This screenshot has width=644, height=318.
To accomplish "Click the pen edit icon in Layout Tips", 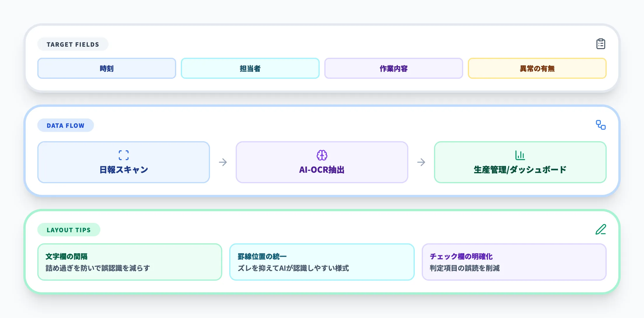I will 601,229.
